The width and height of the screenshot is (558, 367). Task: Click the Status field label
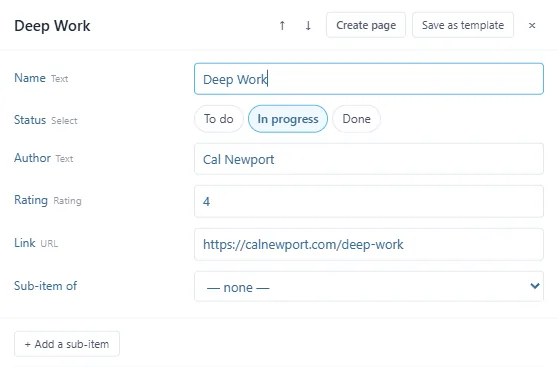pos(30,120)
